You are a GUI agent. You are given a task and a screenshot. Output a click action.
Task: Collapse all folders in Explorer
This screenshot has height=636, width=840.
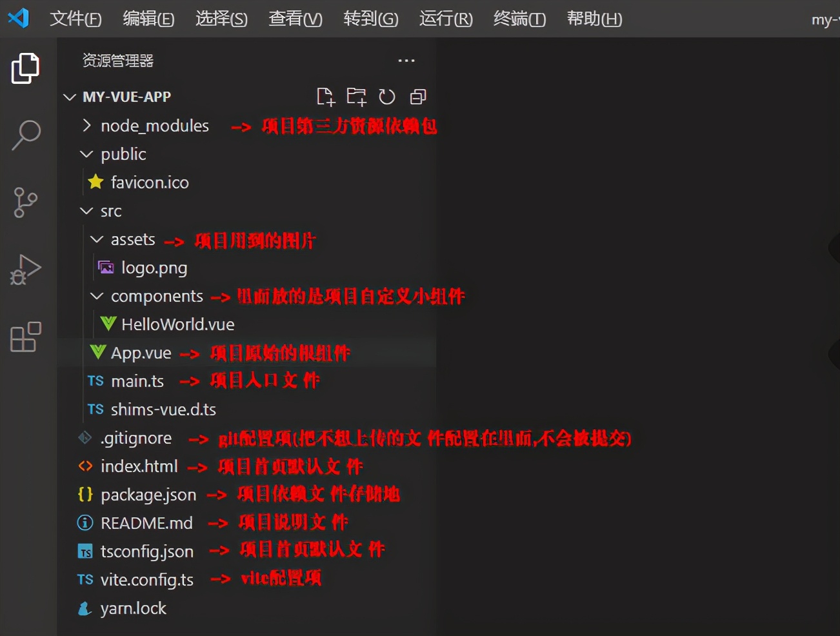click(x=417, y=96)
